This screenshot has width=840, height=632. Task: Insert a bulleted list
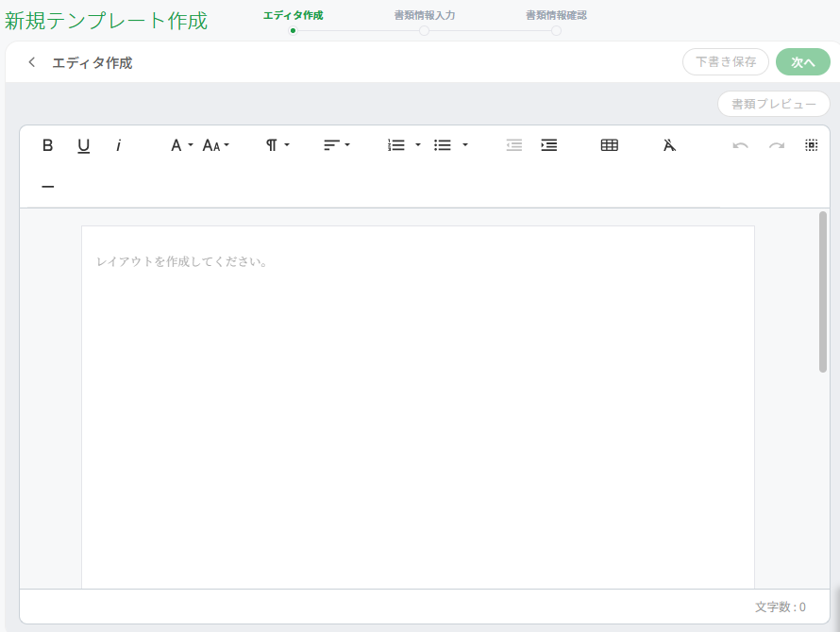(x=443, y=145)
